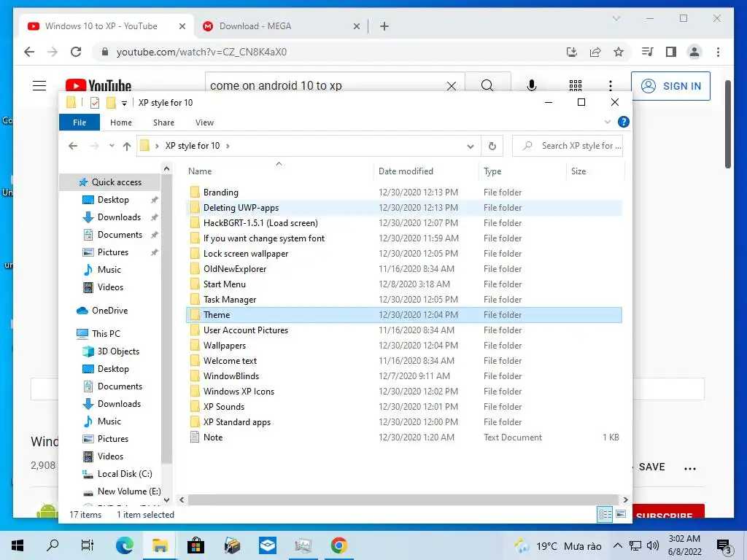Open Chrome tab search dropdown arrow
This screenshot has width=747, height=560.
[x=616, y=18]
